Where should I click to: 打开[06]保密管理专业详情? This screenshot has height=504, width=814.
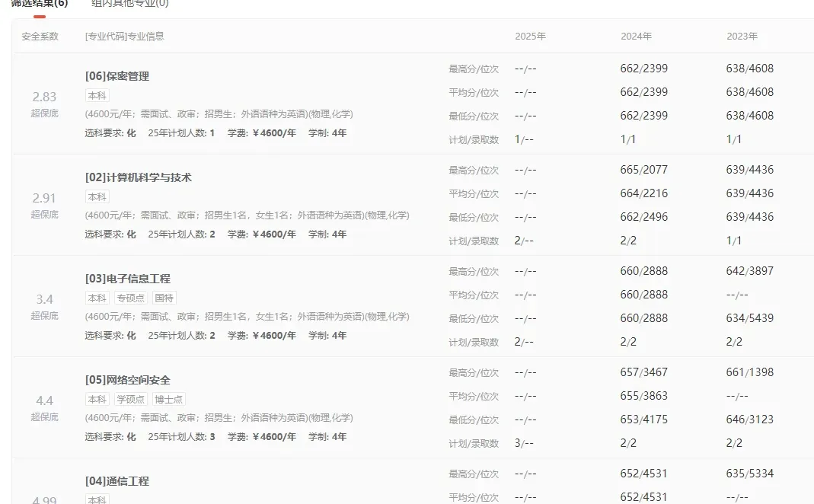117,76
